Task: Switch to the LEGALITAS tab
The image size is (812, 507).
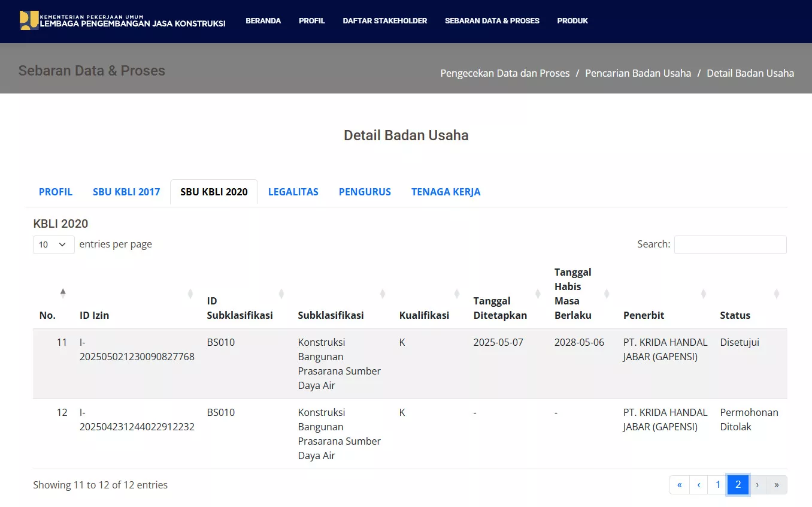Action: point(293,192)
